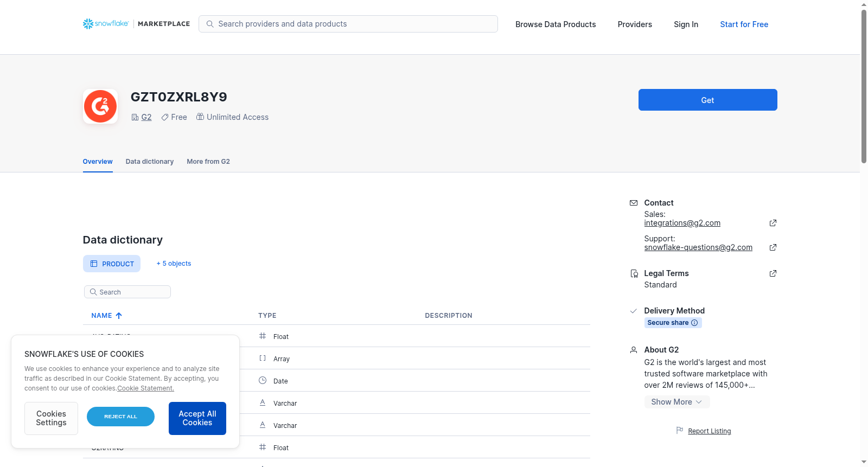Image resolution: width=868 pixels, height=467 pixels.
Task: Click the Date type cell
Action: coord(280,381)
